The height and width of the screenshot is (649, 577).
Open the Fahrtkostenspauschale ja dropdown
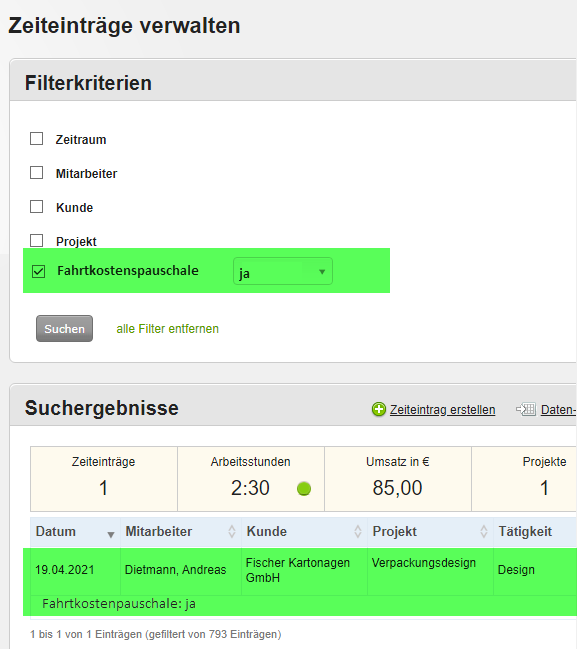point(283,272)
